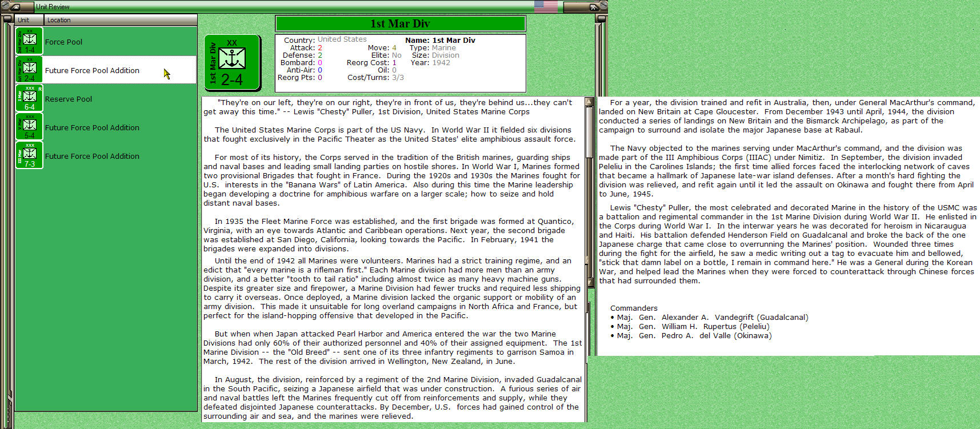Select the I Mar 6-4 corps counter
The width and height of the screenshot is (980, 429).
click(x=30, y=98)
